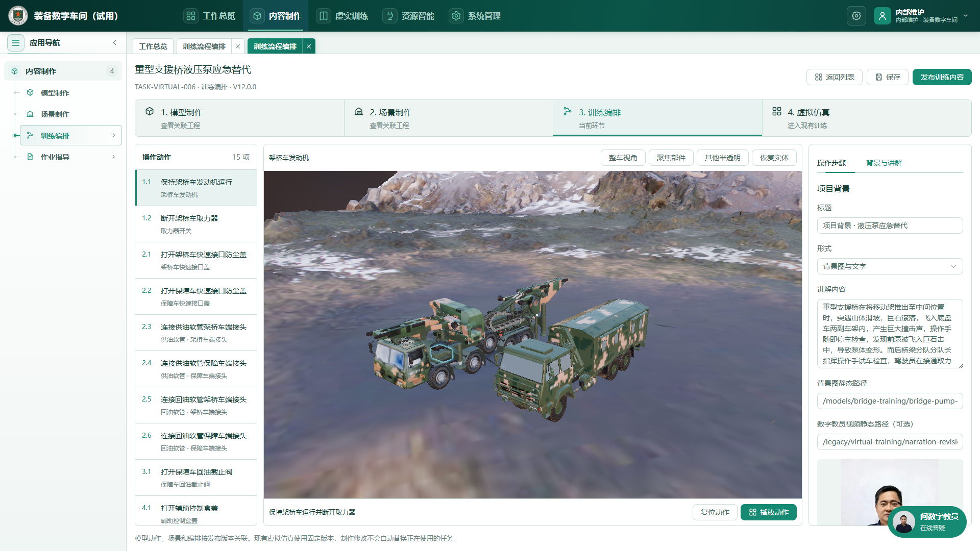Viewport: 980px width, 551px height.
Task: Collapse the sidebar with the left chevron
Action: (114, 43)
